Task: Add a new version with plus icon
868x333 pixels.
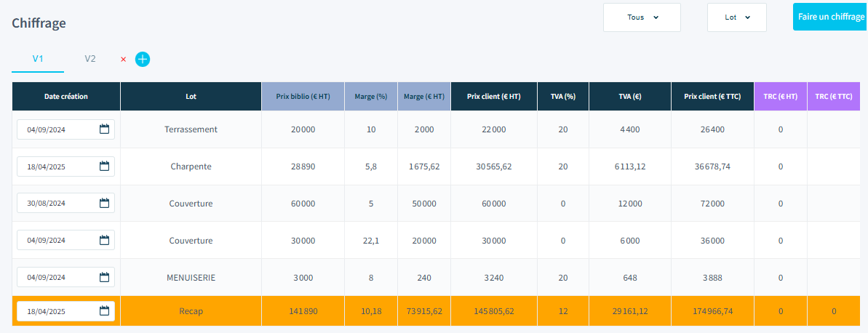Action: (143, 59)
